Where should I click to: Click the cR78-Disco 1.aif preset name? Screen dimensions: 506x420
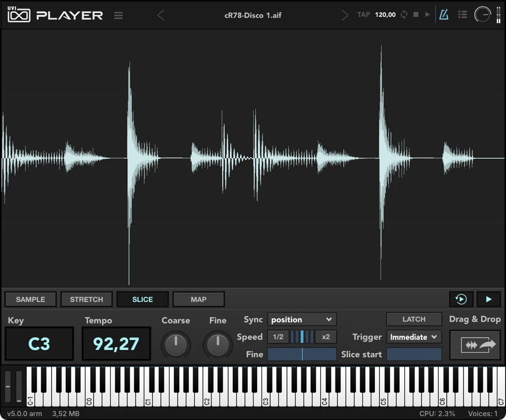pyautogui.click(x=252, y=15)
